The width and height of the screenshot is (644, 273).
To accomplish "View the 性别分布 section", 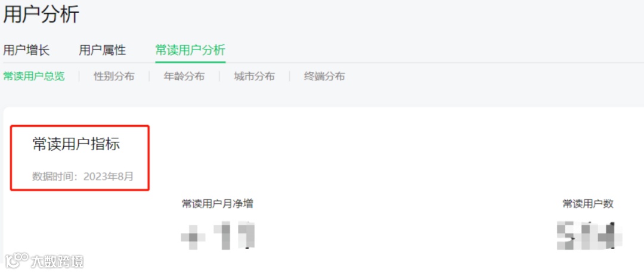I will click(114, 76).
